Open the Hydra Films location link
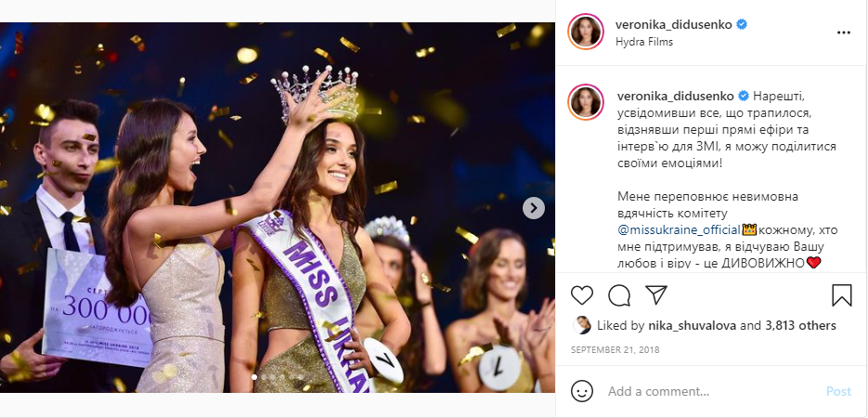The width and height of the screenshot is (868, 418). 643,42
